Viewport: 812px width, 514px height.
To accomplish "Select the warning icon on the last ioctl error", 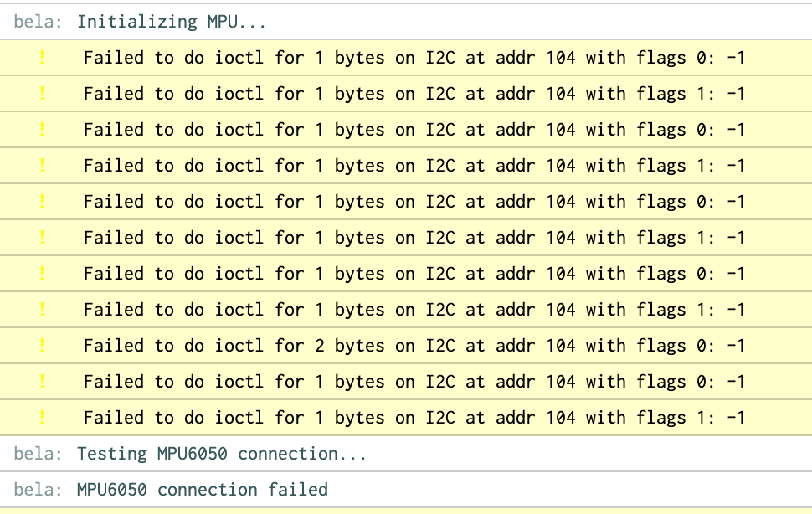I will (x=42, y=418).
